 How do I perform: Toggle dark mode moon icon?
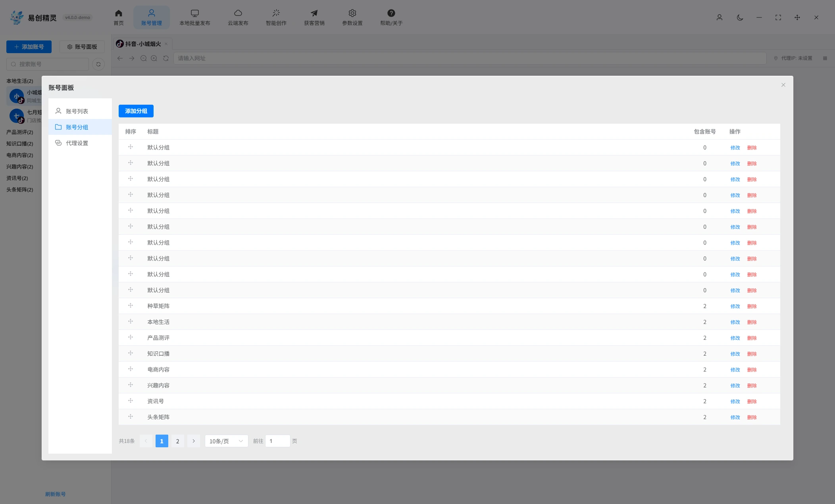[x=740, y=17]
